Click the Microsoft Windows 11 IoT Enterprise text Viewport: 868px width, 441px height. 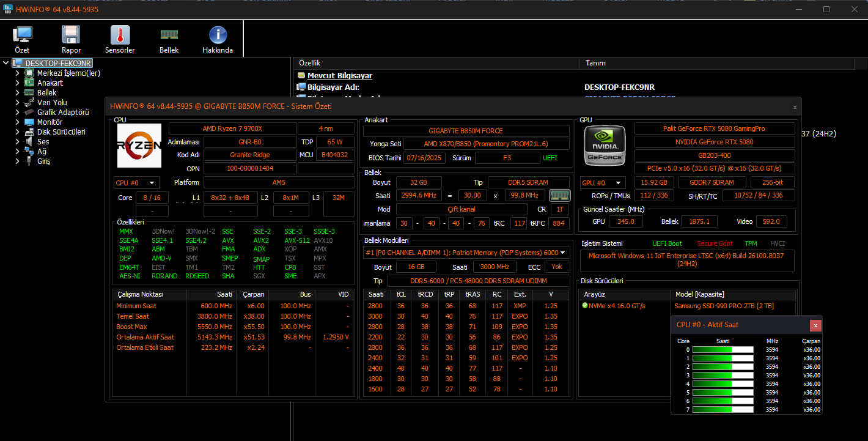click(688, 260)
